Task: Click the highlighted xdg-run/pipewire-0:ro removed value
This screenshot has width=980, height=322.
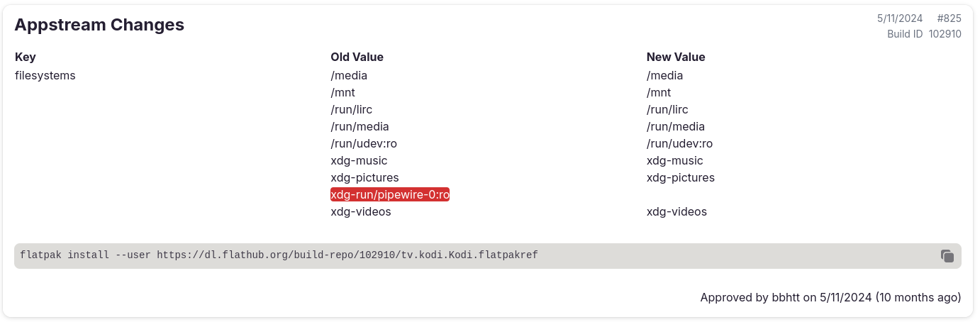Action: click(390, 194)
